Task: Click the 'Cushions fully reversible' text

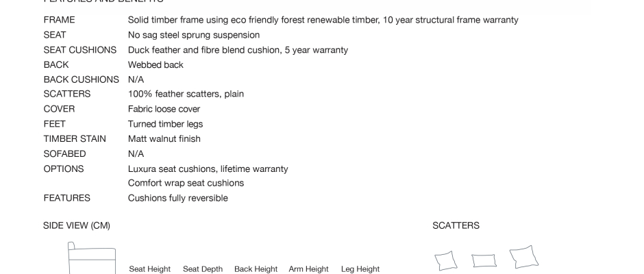Action: tap(178, 198)
